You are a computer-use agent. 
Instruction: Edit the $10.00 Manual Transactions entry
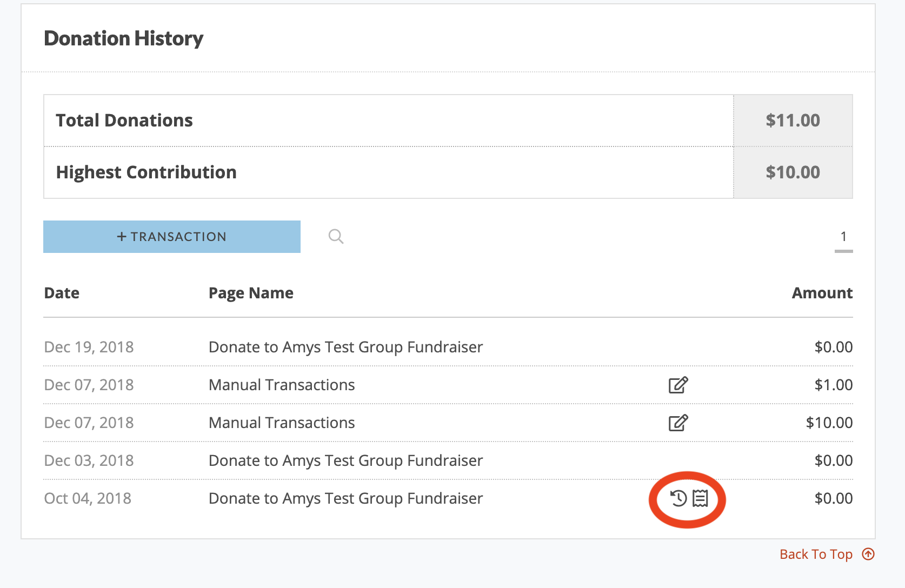click(678, 423)
